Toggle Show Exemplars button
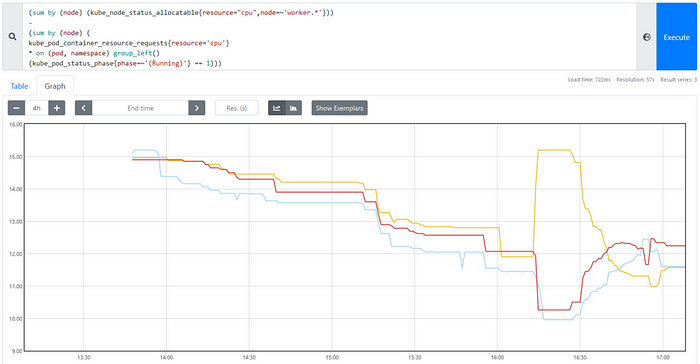This screenshot has width=700, height=364. [339, 108]
